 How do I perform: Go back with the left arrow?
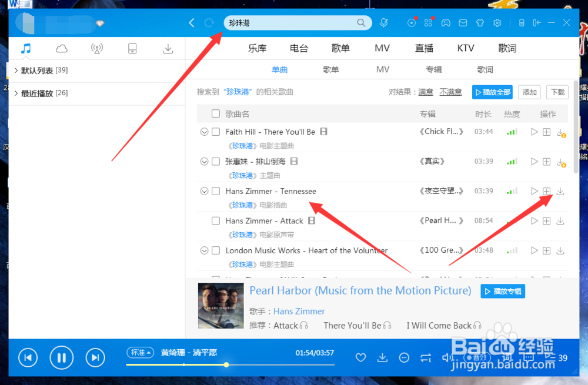tap(192, 23)
